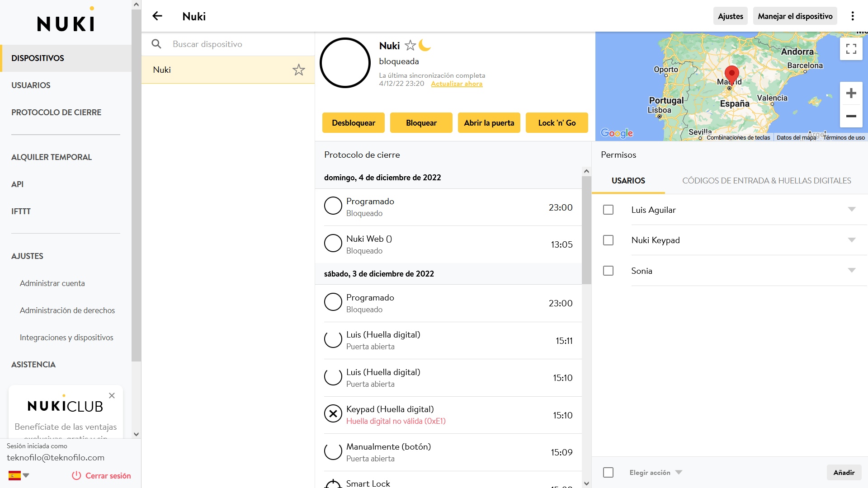The height and width of the screenshot is (488, 868).
Task: Open ALQUILER TEMPORAL menu item
Action: 66,157
